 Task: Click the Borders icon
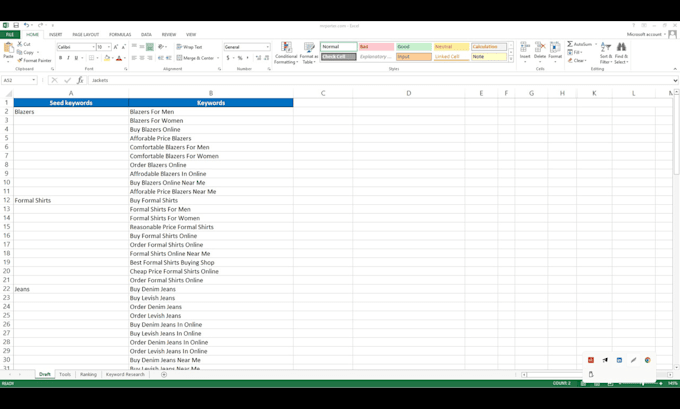point(92,58)
